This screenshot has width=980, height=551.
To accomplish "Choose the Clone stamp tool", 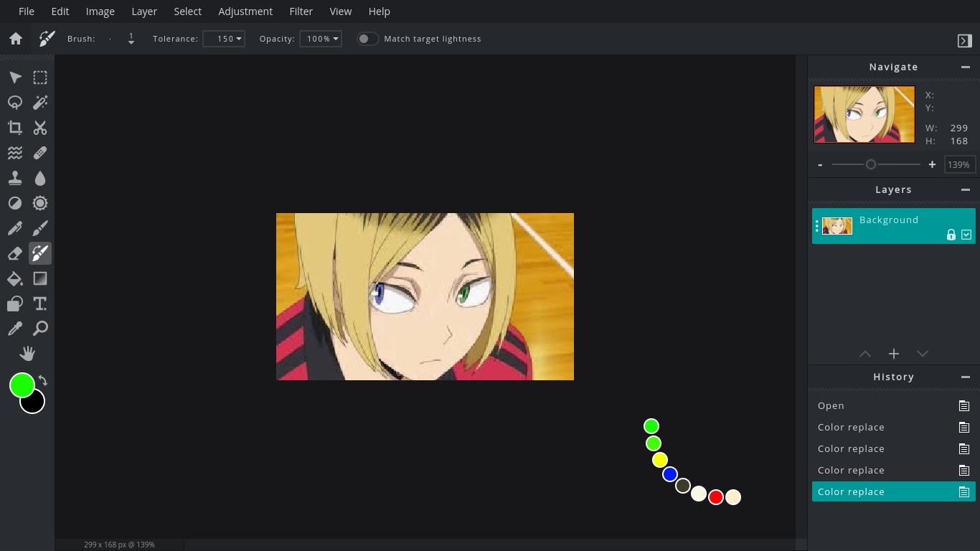I will (15, 178).
